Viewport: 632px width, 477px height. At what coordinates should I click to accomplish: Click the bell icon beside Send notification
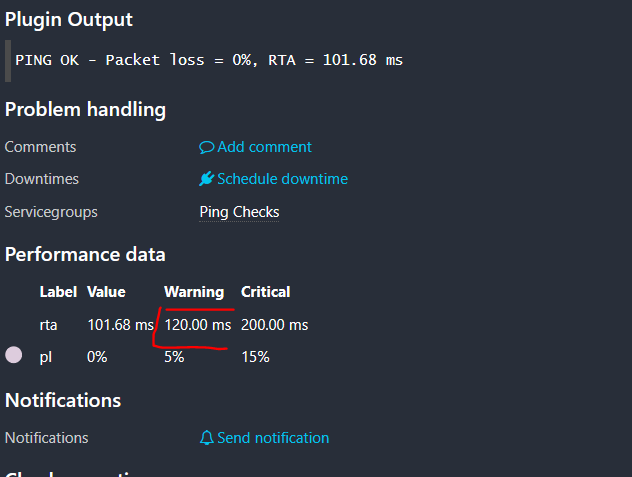tap(207, 438)
